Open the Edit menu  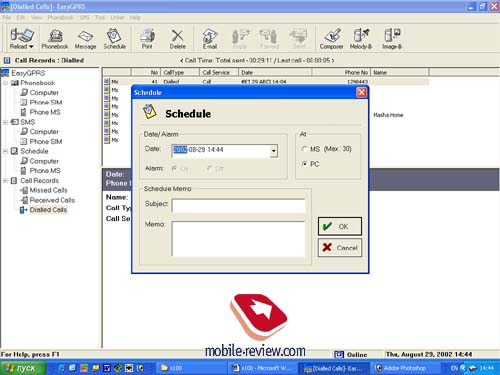point(21,18)
